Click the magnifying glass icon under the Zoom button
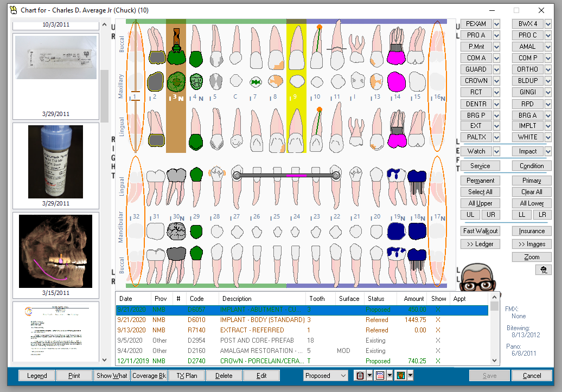The image size is (562, 392). click(x=544, y=269)
